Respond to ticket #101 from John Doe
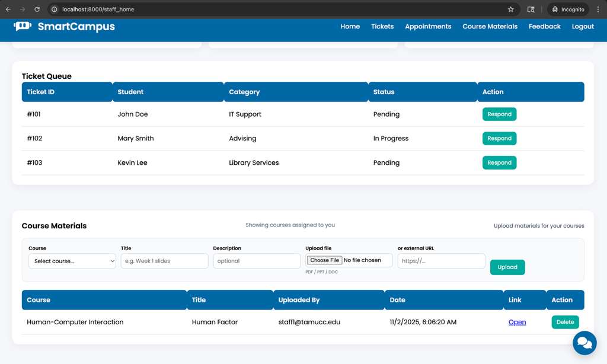Image resolution: width=607 pixels, height=364 pixels. (x=499, y=114)
